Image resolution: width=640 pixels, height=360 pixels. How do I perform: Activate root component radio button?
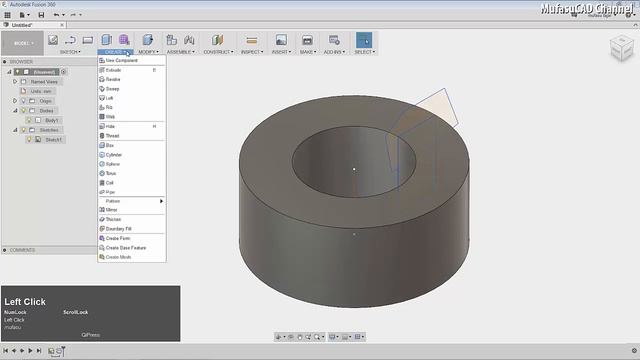pos(64,72)
